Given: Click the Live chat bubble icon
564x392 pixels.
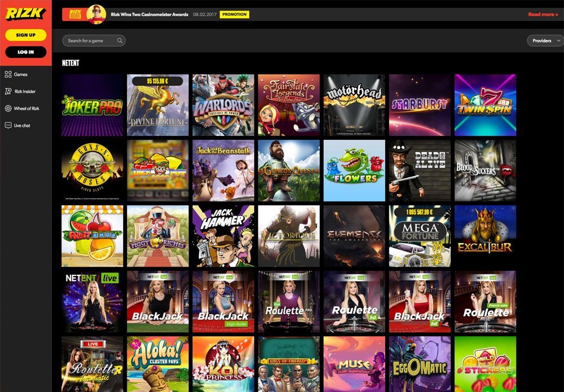Looking at the screenshot, I should 8,126.
